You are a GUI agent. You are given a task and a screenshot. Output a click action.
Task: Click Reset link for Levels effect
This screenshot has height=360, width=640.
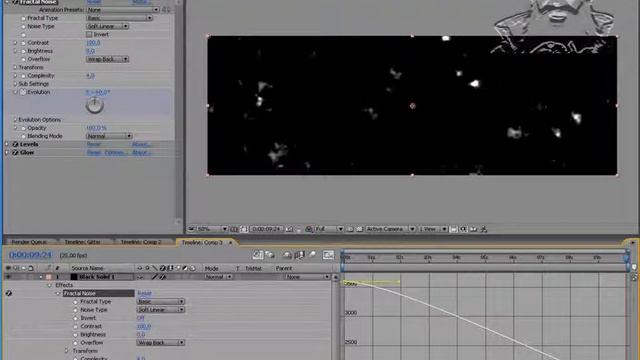coord(93,144)
